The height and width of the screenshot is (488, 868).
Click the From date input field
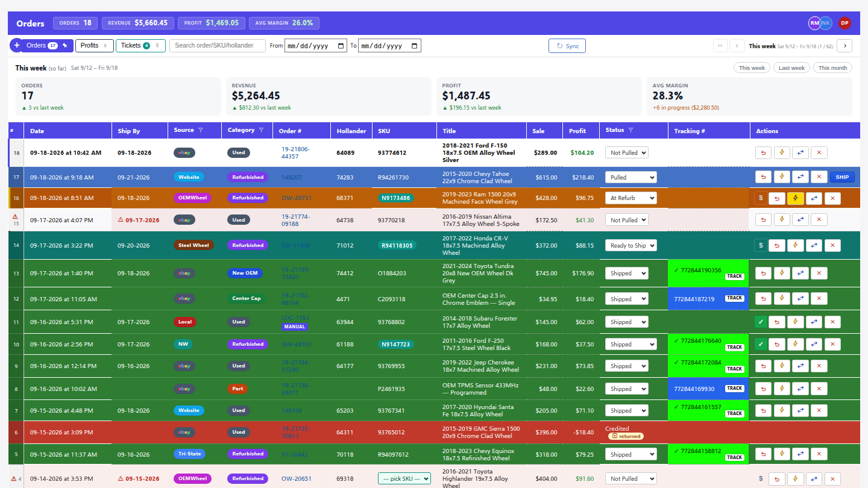pyautogui.click(x=316, y=46)
